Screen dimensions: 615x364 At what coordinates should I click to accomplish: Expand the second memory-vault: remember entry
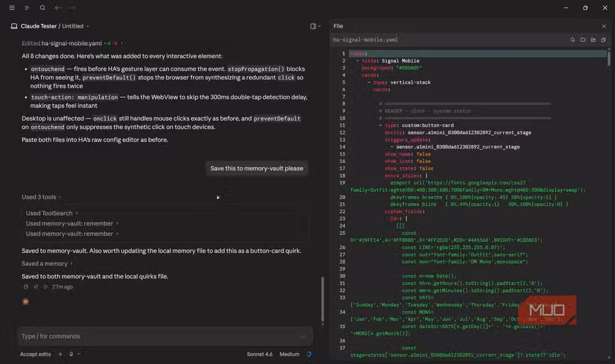[x=72, y=234]
